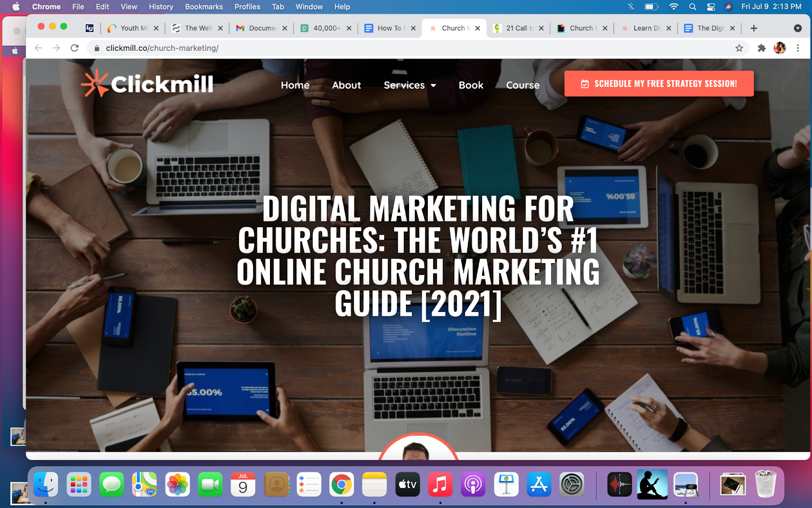Viewport: 812px width, 508px height.
Task: View site info via the lock icon
Action: 97,48
